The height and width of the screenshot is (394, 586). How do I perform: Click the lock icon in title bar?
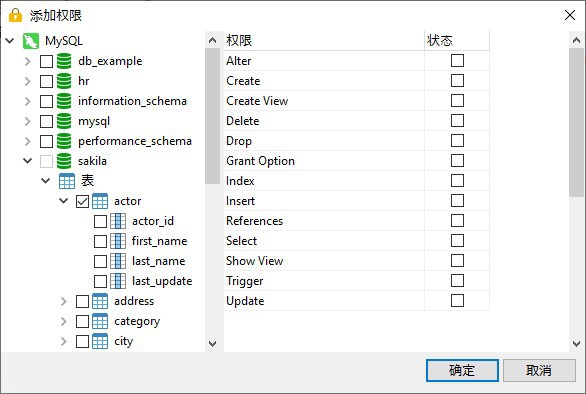click(15, 15)
